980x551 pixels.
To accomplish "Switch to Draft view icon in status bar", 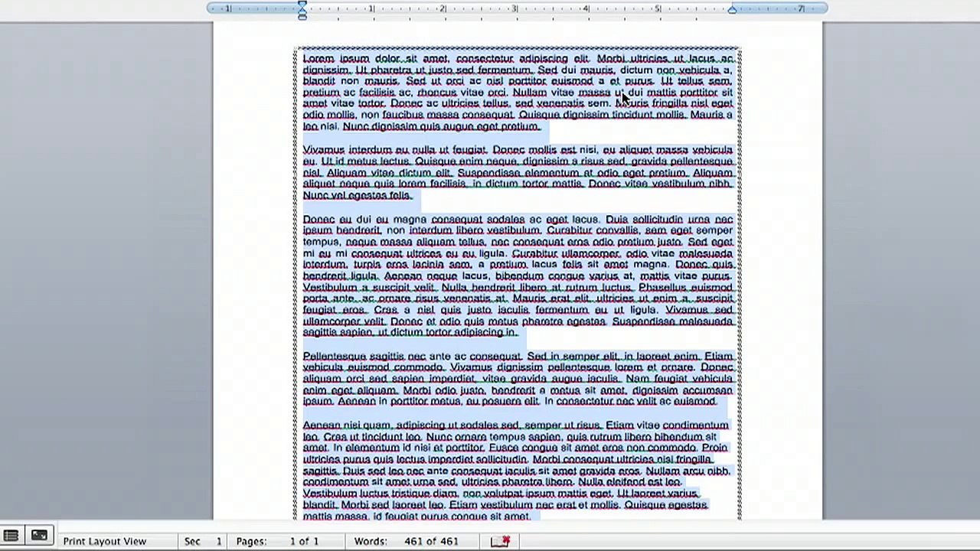I will (x=11, y=536).
